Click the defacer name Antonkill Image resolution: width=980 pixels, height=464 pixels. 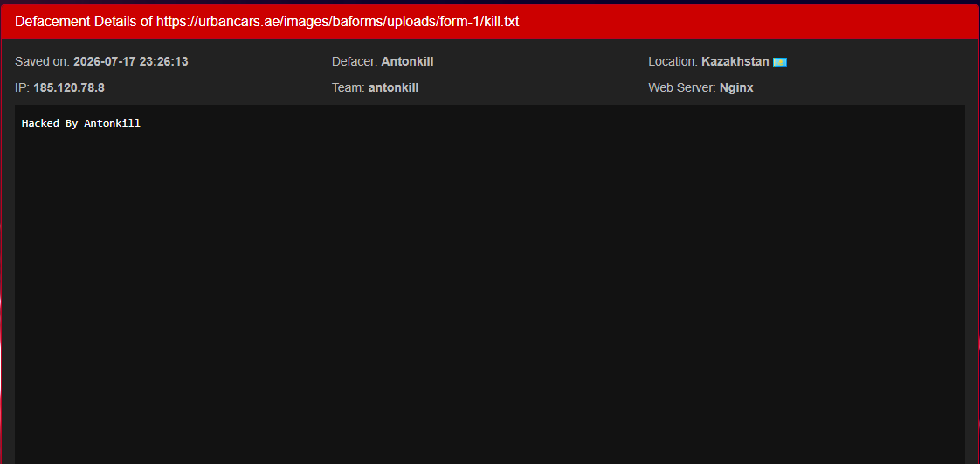[407, 61]
